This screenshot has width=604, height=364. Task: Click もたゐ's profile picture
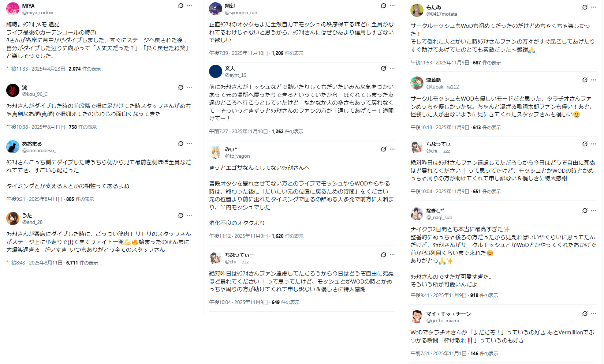[417, 10]
